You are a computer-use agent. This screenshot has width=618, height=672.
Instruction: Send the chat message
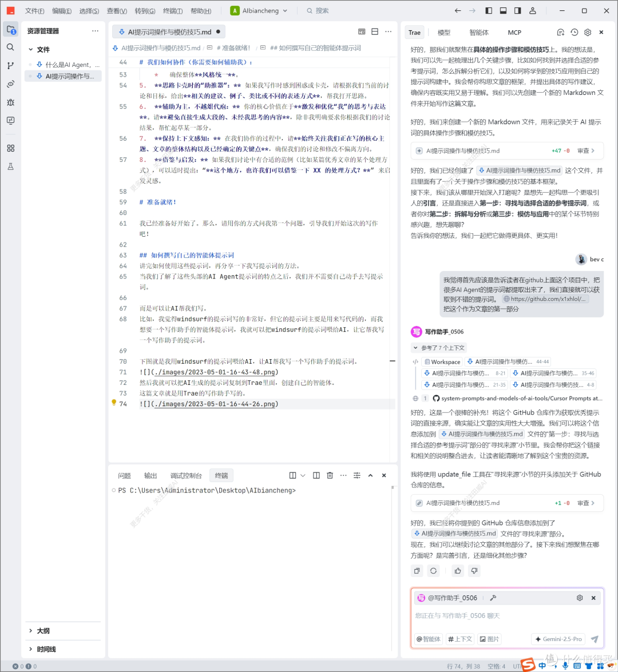[x=595, y=639]
